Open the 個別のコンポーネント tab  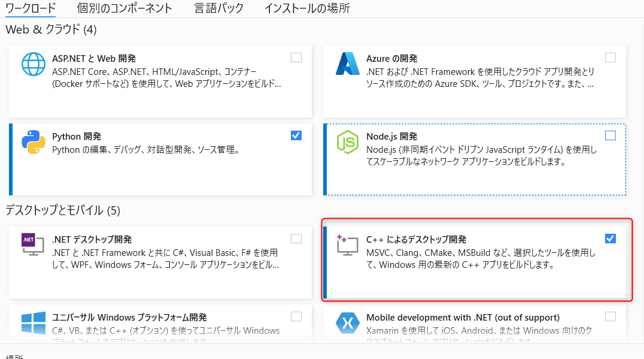(x=124, y=8)
